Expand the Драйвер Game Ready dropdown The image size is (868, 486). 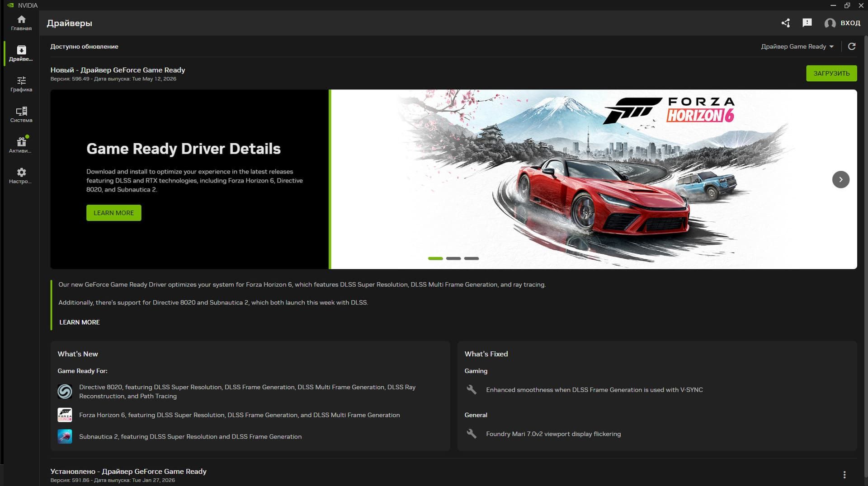(797, 47)
